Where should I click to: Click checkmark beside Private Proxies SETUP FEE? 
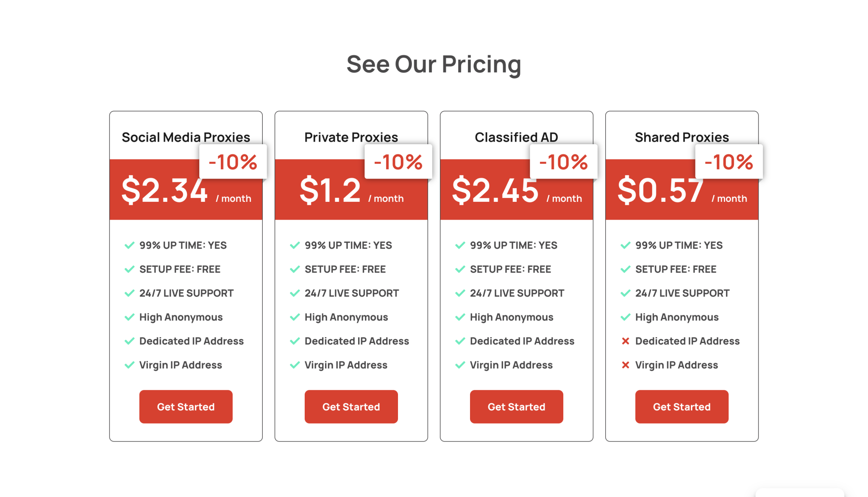(295, 269)
